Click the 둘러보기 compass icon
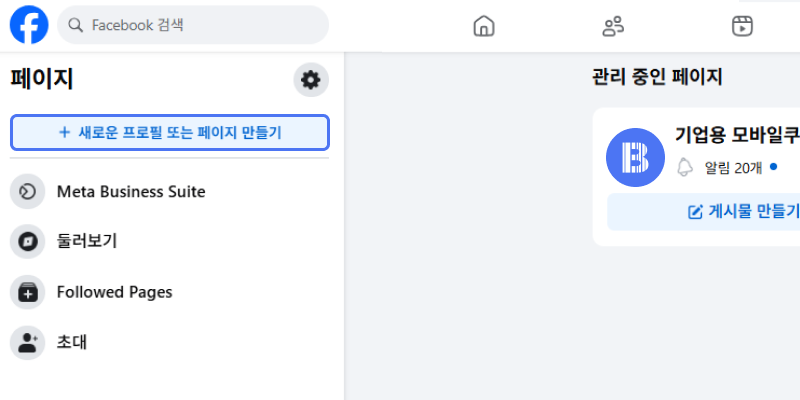 [27, 241]
